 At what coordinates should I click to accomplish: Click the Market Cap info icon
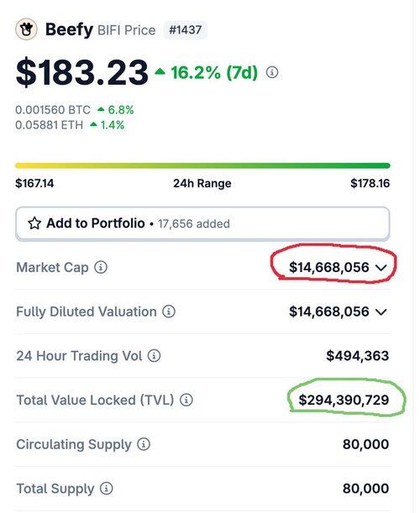(x=101, y=267)
